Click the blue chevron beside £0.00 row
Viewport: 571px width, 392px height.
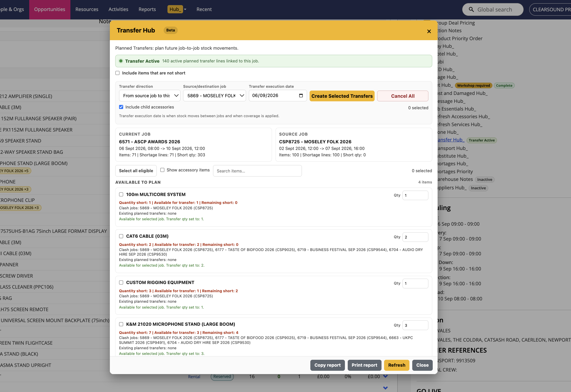pyautogui.click(x=385, y=376)
